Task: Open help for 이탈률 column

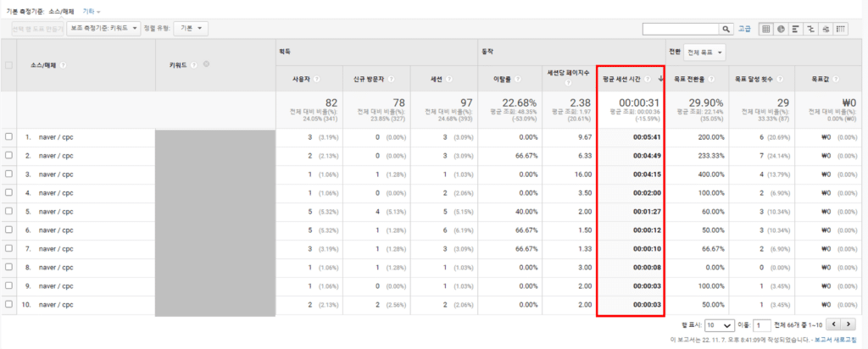Action: [x=517, y=79]
